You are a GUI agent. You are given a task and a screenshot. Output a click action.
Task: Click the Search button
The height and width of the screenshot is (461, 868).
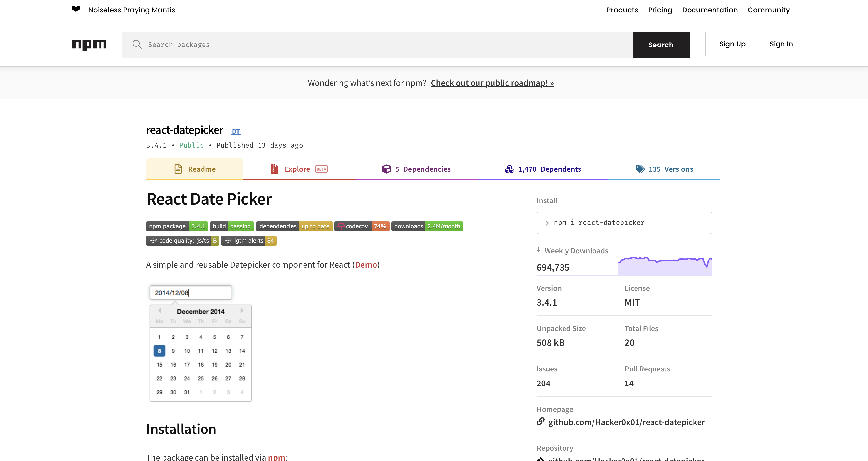(x=660, y=44)
